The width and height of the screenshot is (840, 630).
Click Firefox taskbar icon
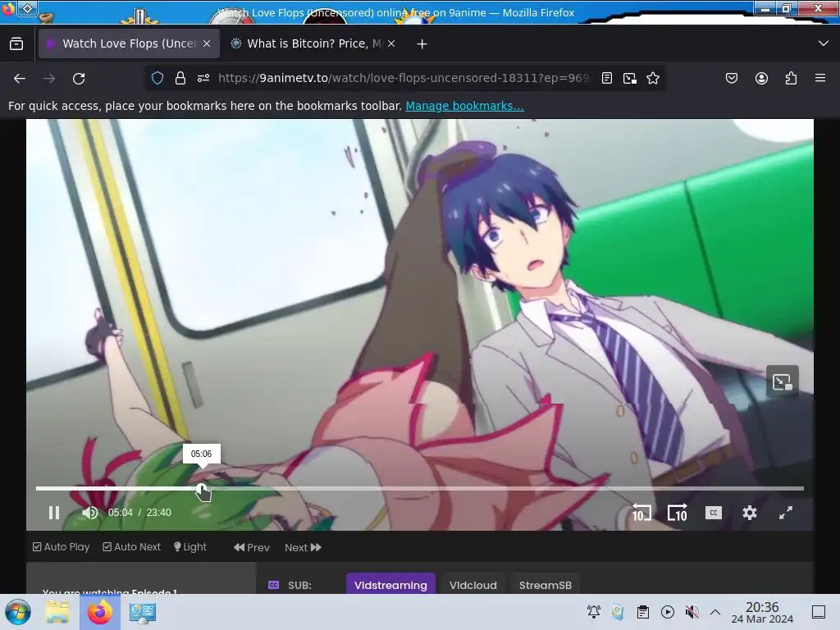[100, 612]
